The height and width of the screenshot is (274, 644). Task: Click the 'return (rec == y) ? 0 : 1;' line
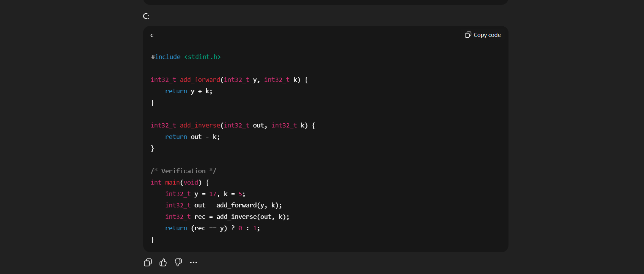pos(212,228)
